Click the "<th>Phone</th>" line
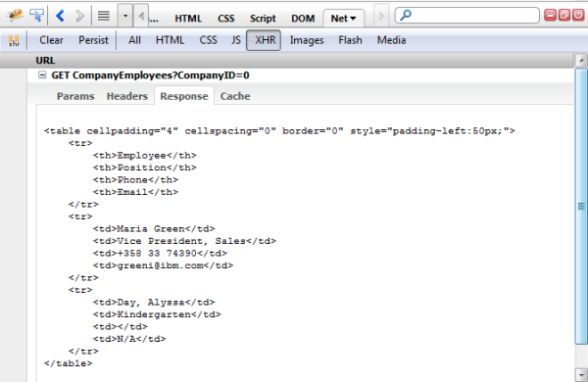This screenshot has width=588, height=382. pyautogui.click(x=135, y=180)
